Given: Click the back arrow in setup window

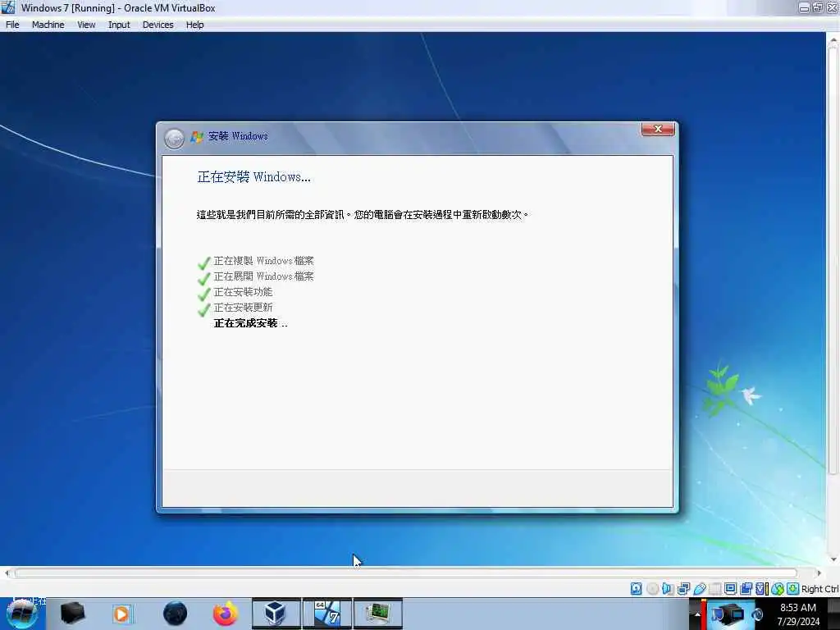Looking at the screenshot, I should coord(174,139).
